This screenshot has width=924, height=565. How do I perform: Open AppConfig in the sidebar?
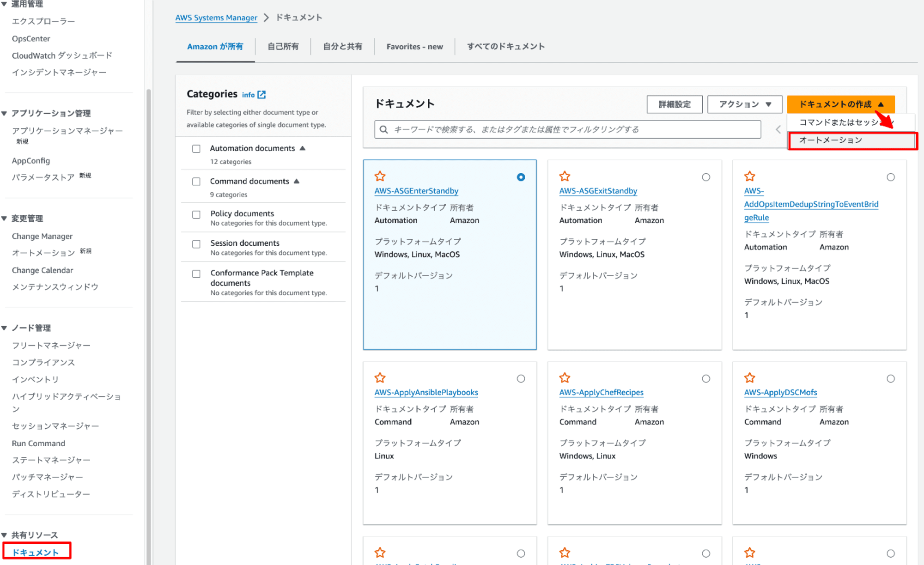(x=31, y=161)
